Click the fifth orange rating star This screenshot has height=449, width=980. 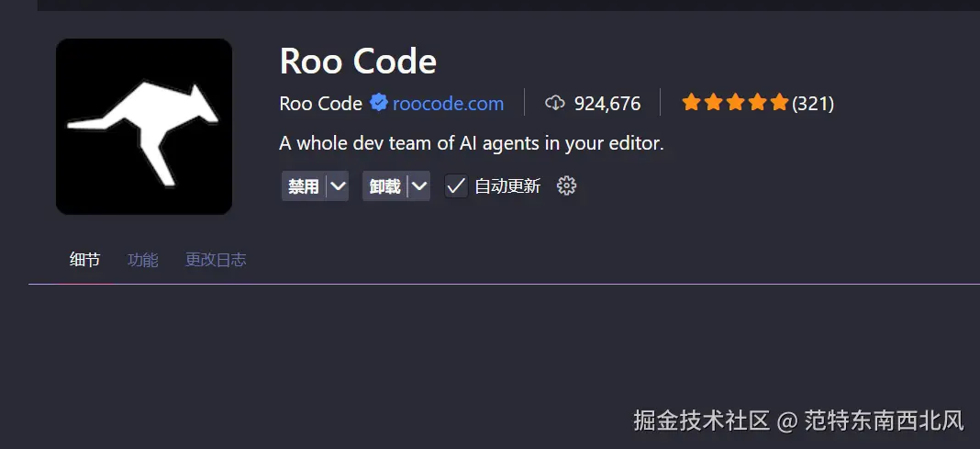(x=779, y=103)
